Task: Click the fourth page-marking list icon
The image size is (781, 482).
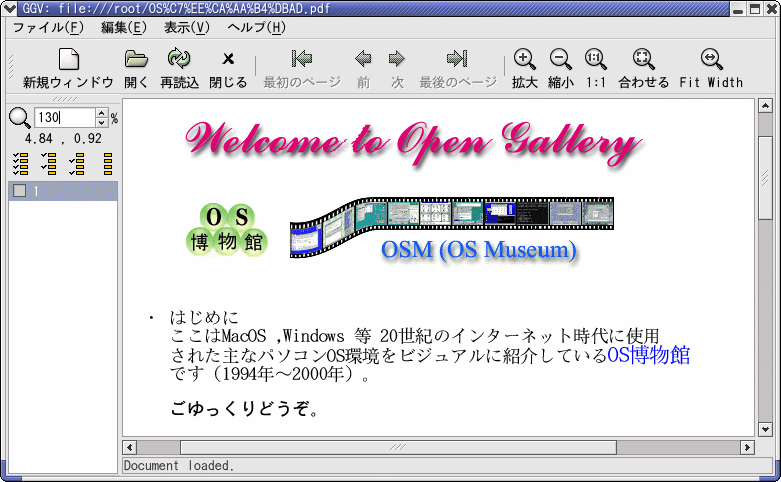Action: (108, 164)
